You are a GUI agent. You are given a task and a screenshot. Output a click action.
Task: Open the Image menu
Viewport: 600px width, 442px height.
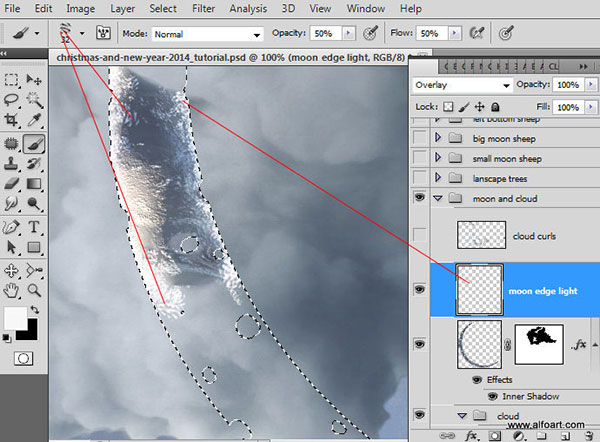click(80, 8)
